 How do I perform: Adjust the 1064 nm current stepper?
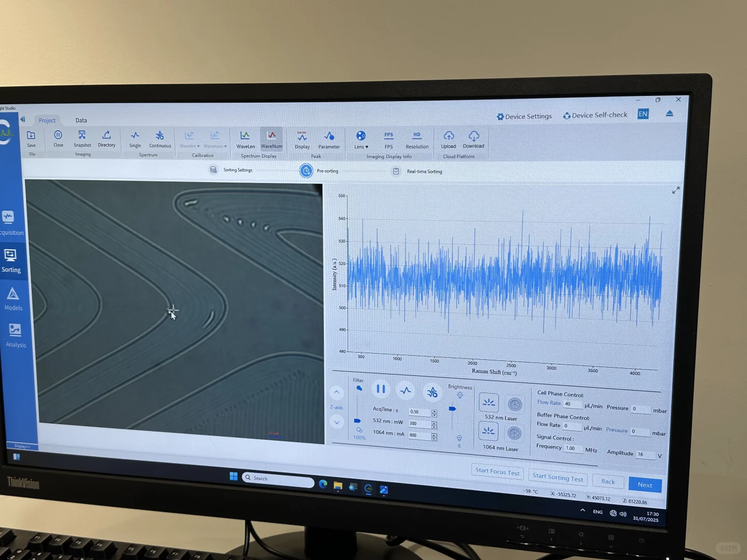tap(434, 437)
